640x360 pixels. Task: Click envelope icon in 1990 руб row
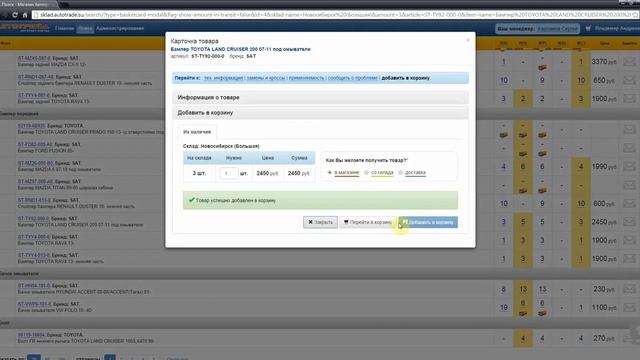pos(629,167)
